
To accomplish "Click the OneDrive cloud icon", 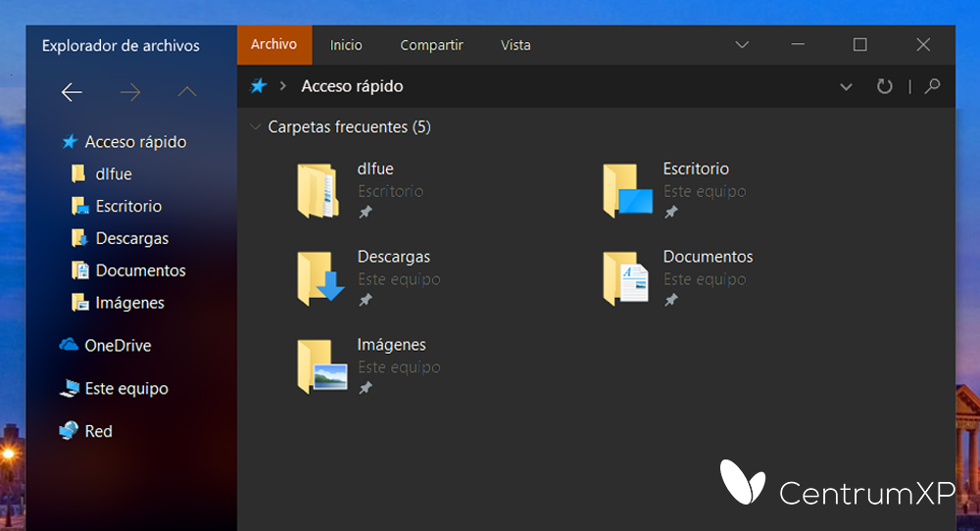I will (69, 345).
